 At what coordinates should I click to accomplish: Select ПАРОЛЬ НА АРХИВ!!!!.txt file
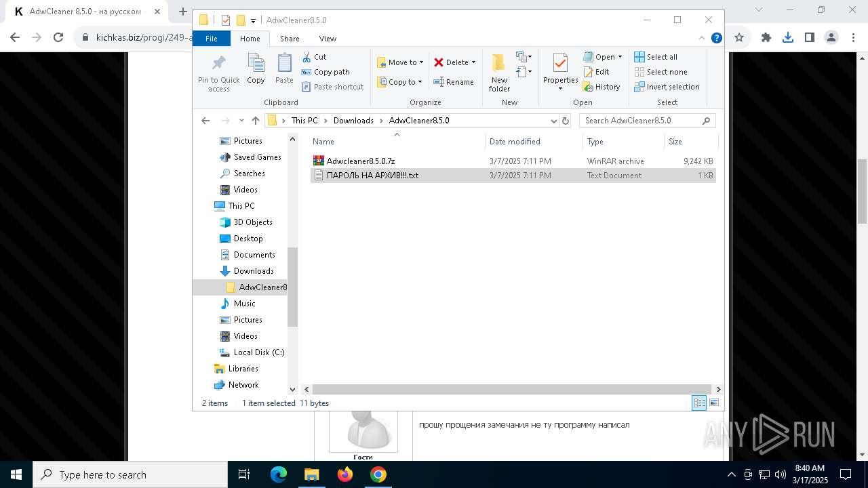[513, 176]
